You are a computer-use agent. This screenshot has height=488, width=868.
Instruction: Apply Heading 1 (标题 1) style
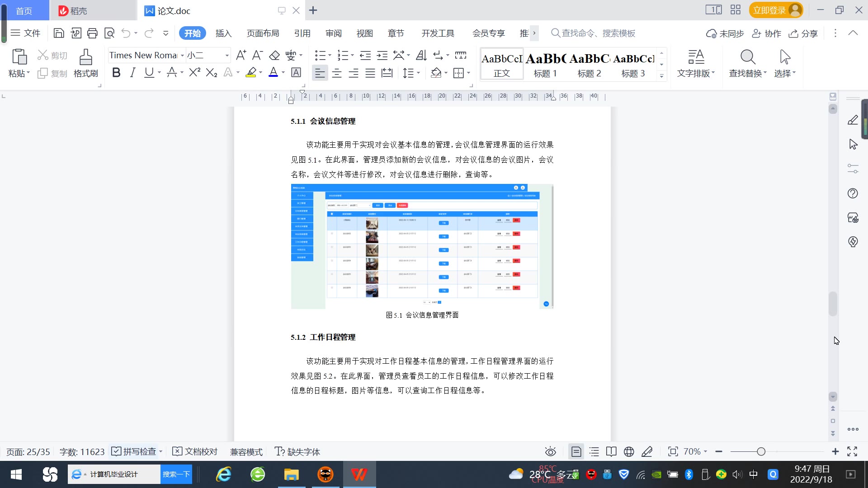(x=546, y=65)
